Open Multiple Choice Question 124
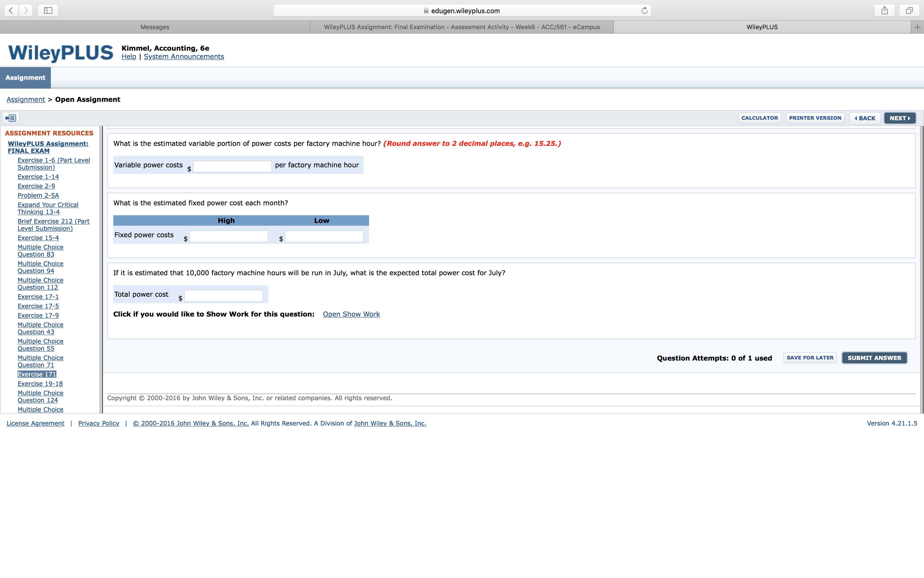 click(x=40, y=396)
